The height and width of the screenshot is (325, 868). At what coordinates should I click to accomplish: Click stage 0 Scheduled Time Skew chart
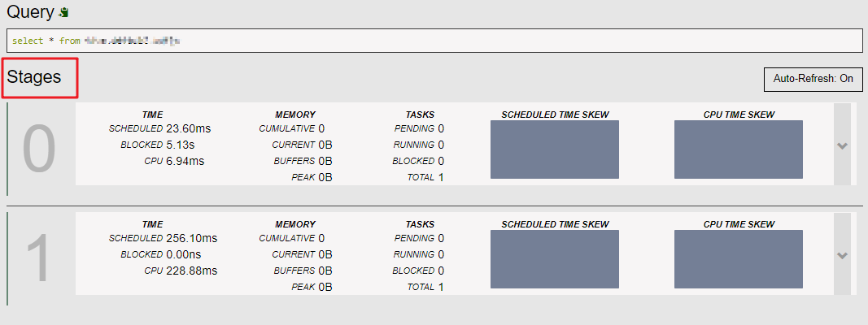tap(555, 149)
